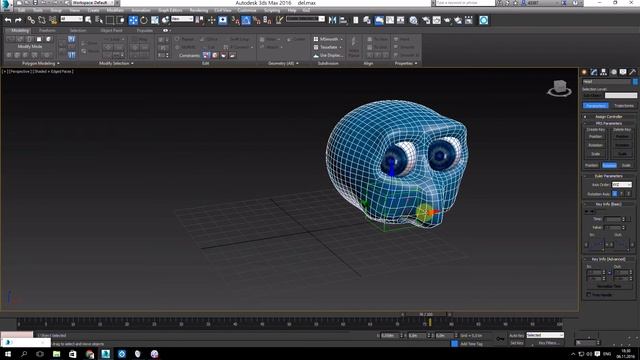
Task: Toggle the Percent Snap button
Action: 257,20
